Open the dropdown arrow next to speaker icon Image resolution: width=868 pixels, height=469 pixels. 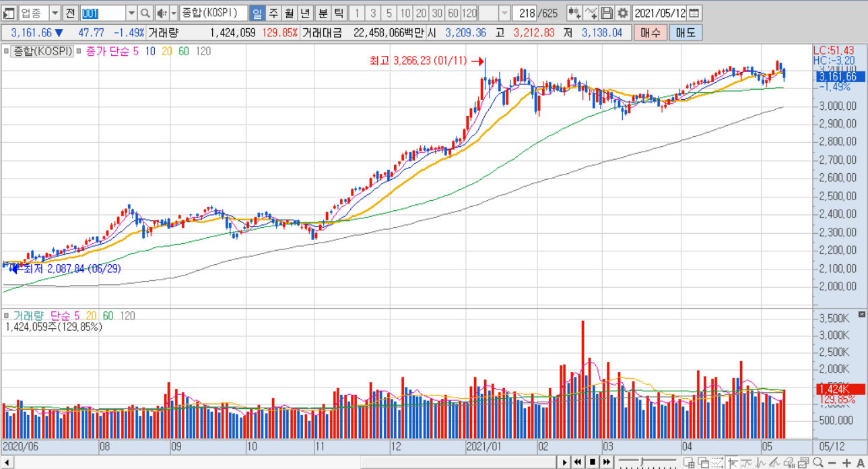[173, 13]
